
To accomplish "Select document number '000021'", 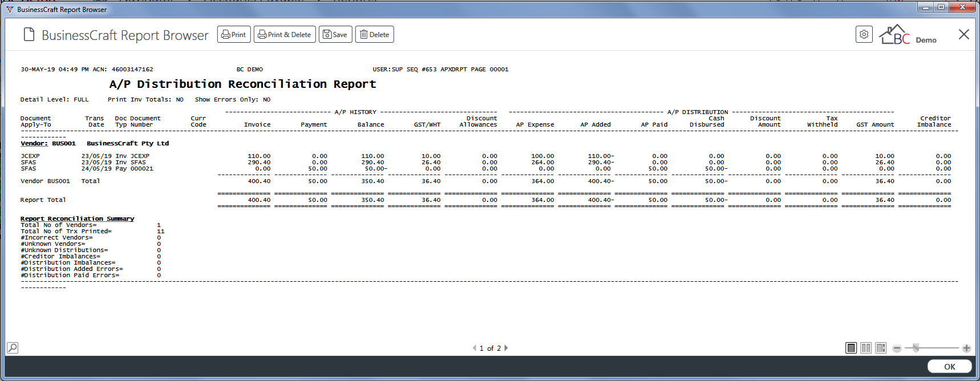I will click(x=141, y=168).
